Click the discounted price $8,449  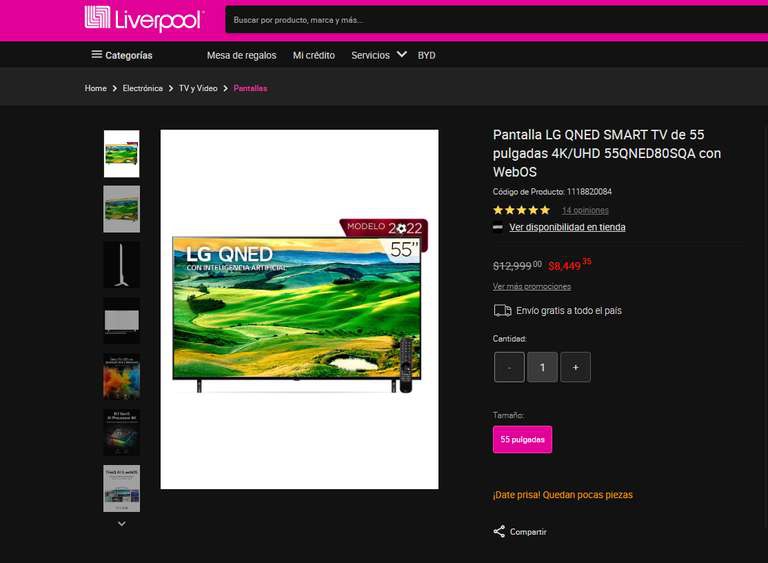pos(570,265)
